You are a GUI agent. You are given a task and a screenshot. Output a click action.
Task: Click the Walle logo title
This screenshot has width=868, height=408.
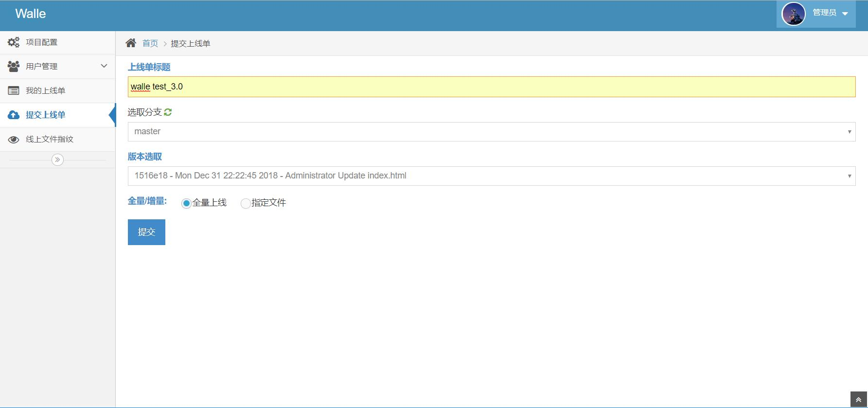click(x=31, y=14)
